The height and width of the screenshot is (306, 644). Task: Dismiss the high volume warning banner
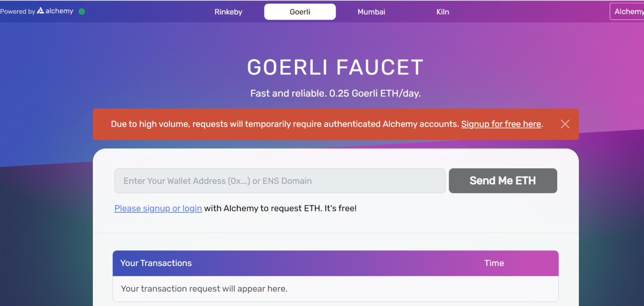click(x=565, y=124)
